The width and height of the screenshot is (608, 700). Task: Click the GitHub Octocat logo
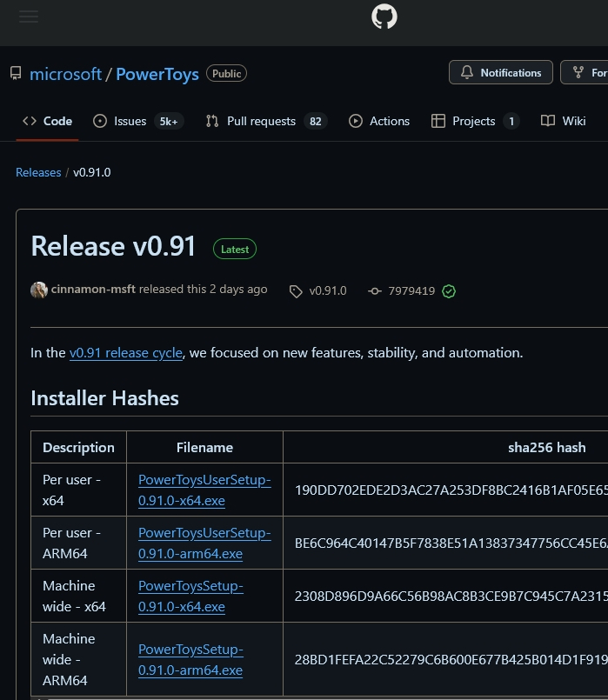point(384,17)
